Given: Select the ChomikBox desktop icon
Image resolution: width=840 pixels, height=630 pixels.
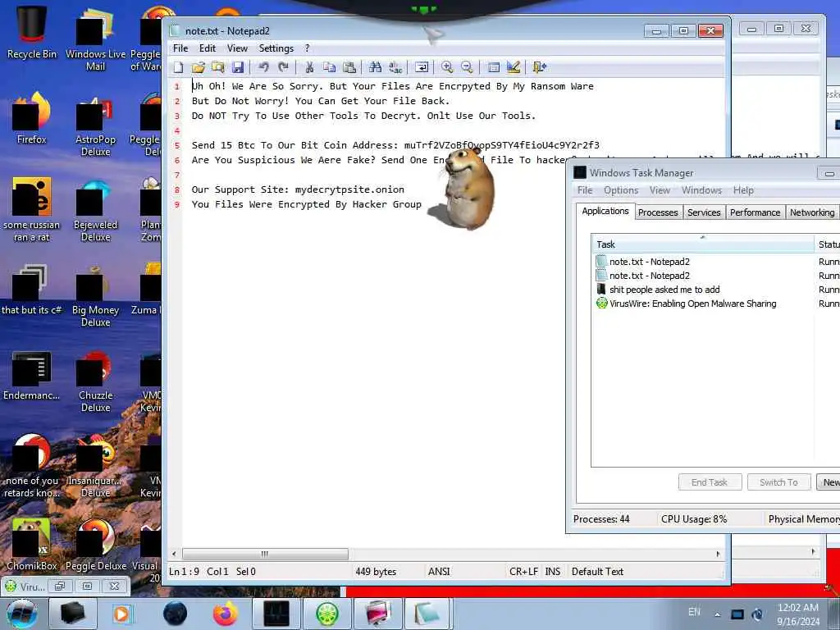Looking at the screenshot, I should 32,545.
